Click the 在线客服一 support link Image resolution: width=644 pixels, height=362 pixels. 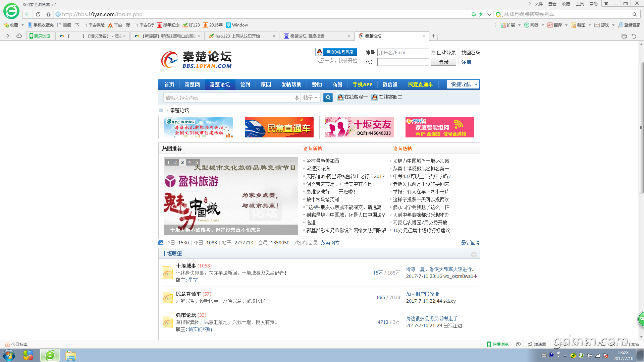[352, 97]
